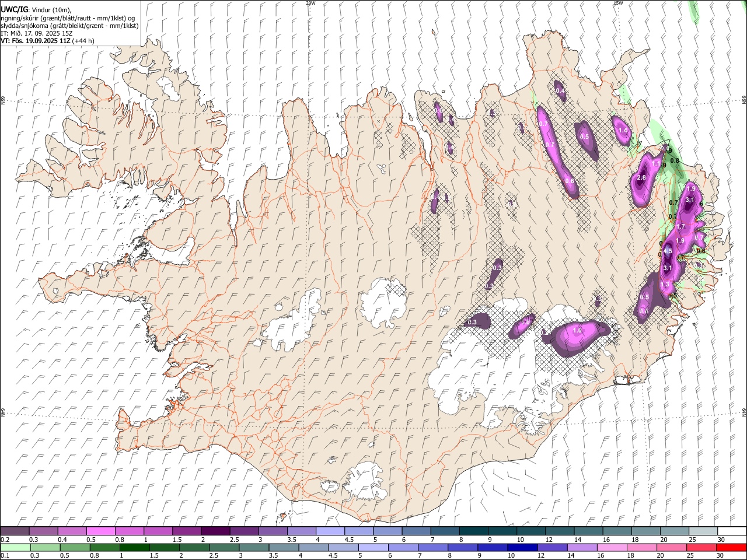Click the '(+44 h)' forecast offset text
Screen dimensions: 747x560
[x=84, y=41]
